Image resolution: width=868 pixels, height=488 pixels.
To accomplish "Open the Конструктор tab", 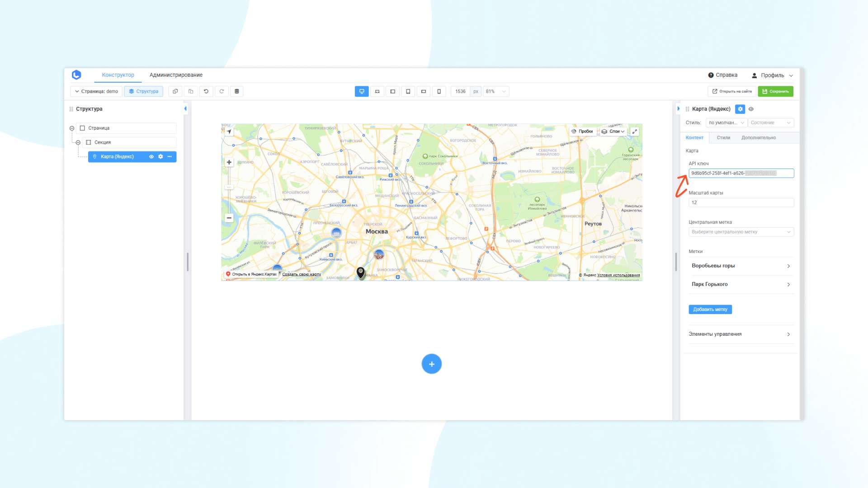I will click(118, 75).
